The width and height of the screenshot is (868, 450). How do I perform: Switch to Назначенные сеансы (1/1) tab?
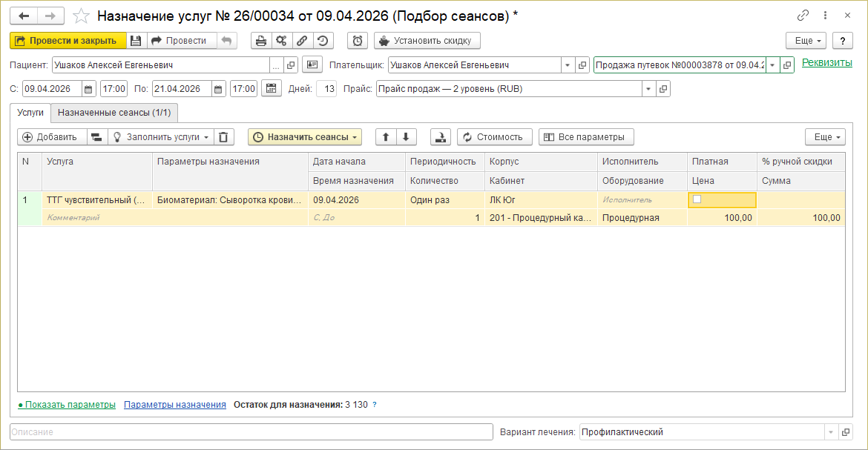[114, 113]
